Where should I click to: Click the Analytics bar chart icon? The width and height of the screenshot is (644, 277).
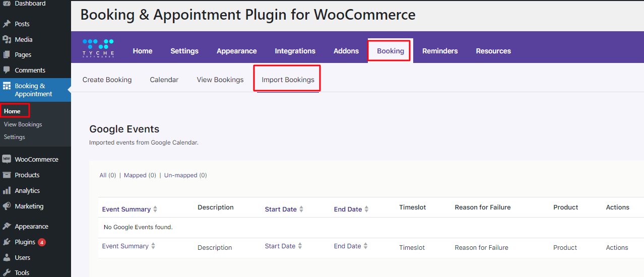click(x=7, y=190)
